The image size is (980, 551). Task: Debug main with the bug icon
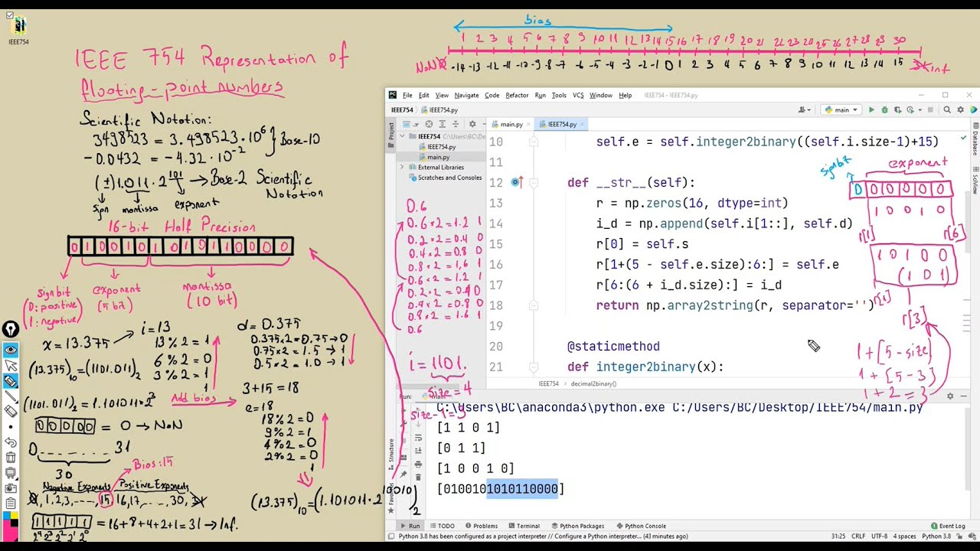click(885, 109)
